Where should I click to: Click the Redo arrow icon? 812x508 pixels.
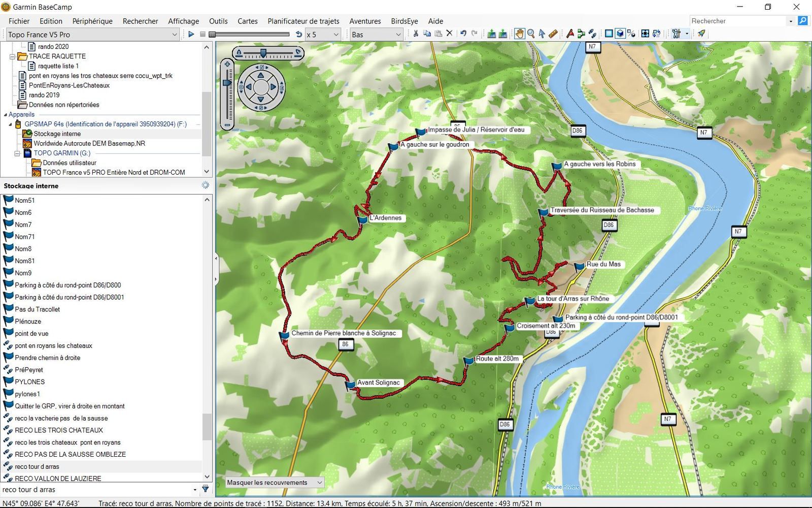click(x=474, y=34)
